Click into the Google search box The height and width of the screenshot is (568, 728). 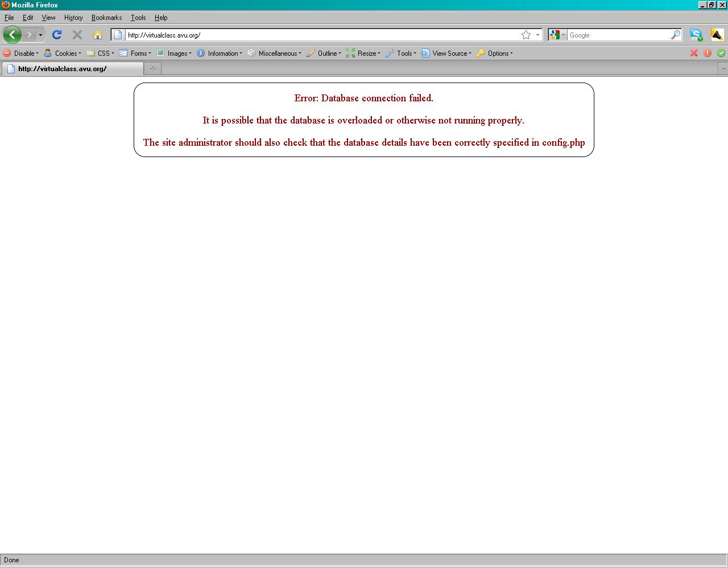point(619,35)
